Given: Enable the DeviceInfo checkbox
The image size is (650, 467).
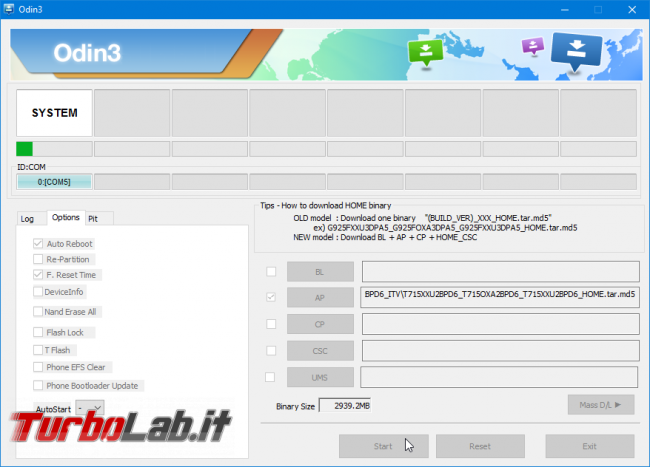Looking at the screenshot, I should pyautogui.click(x=38, y=292).
